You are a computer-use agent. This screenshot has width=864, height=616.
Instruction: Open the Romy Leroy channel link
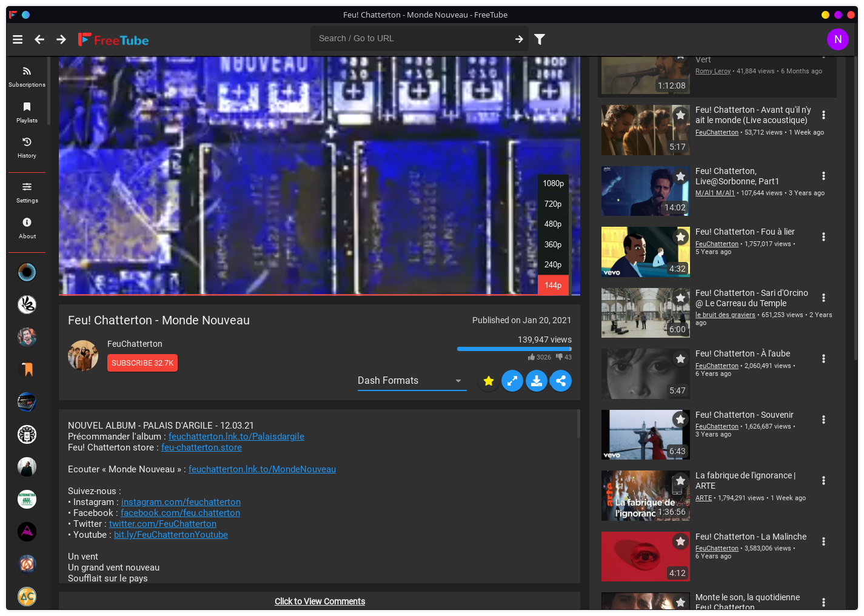point(713,71)
